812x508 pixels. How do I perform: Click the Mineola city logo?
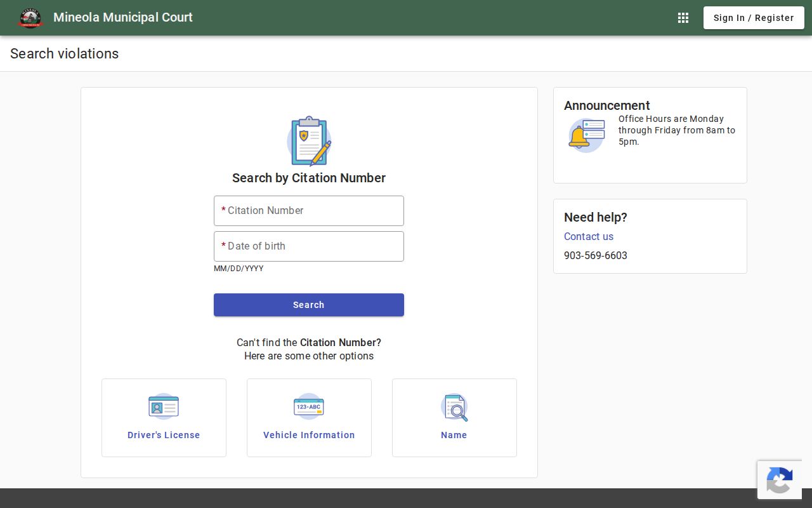(x=30, y=18)
